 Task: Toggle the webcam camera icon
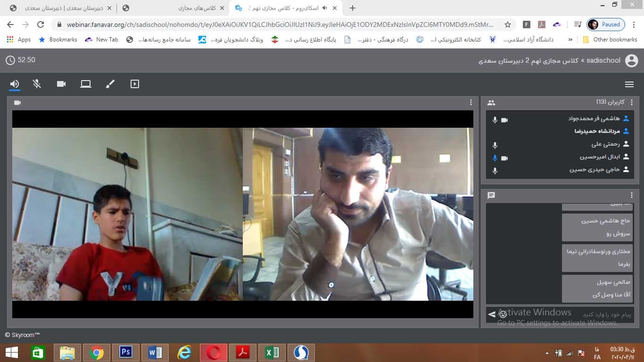[x=61, y=84]
